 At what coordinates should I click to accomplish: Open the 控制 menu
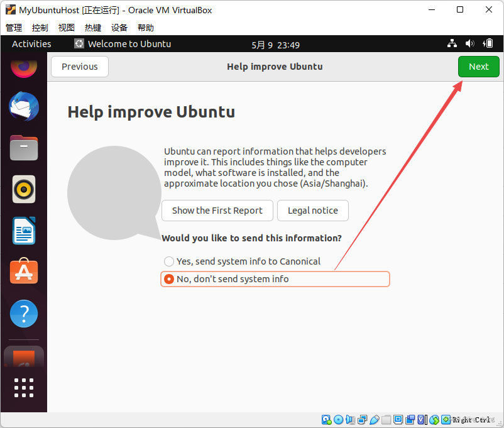click(40, 28)
